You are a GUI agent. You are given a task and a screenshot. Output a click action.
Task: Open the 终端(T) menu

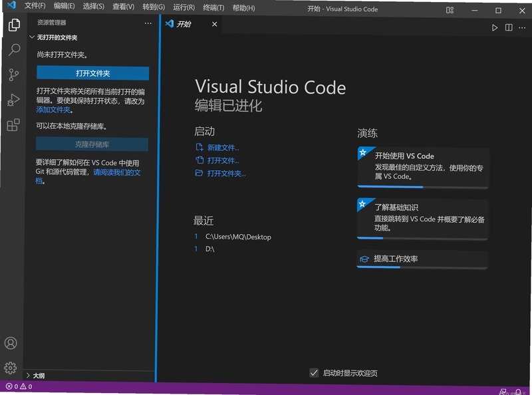[213, 7]
